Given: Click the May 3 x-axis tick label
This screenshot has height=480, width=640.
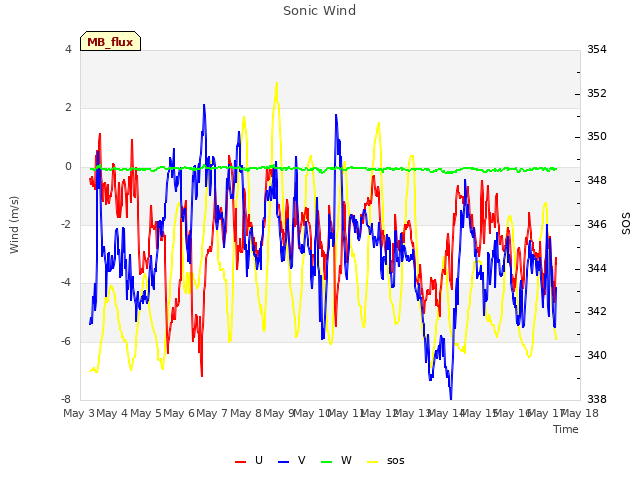Looking at the screenshot, I should point(79,413).
